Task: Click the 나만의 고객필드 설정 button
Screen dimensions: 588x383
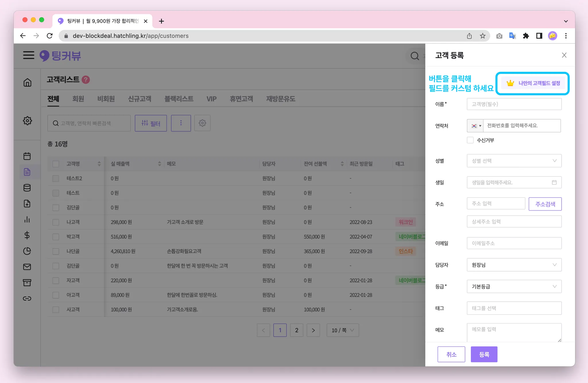Action: coord(533,83)
